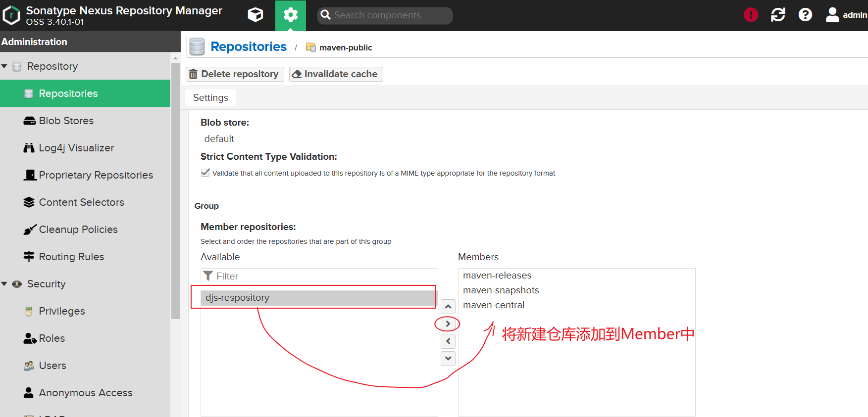Image resolution: width=868 pixels, height=417 pixels.
Task: Click the maven-public folder icon in breadcrumb
Action: pos(311,47)
